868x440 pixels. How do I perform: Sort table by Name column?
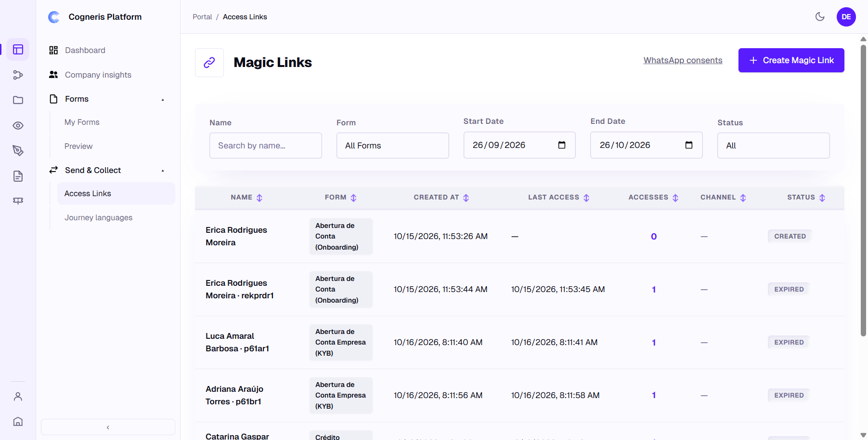259,198
